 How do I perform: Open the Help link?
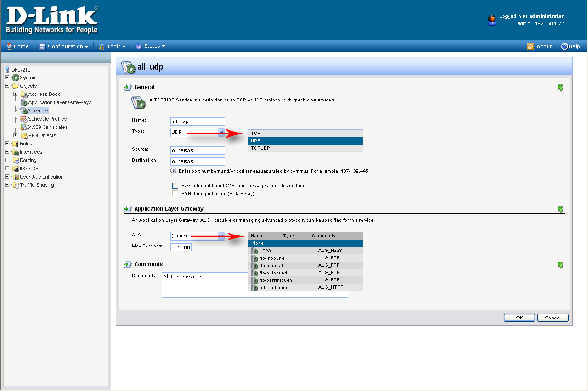click(x=571, y=46)
